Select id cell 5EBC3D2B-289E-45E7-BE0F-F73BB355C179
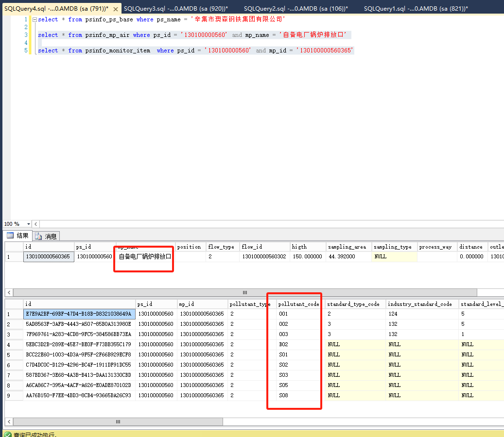The width and height of the screenshot is (504, 437). 79,344
